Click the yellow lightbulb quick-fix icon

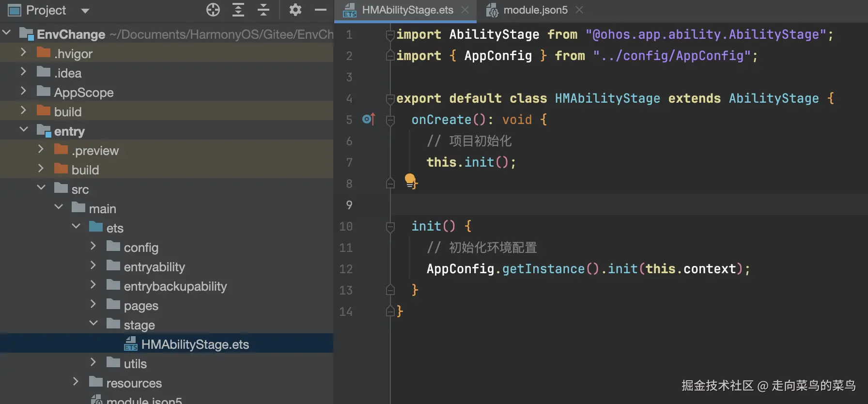click(410, 180)
